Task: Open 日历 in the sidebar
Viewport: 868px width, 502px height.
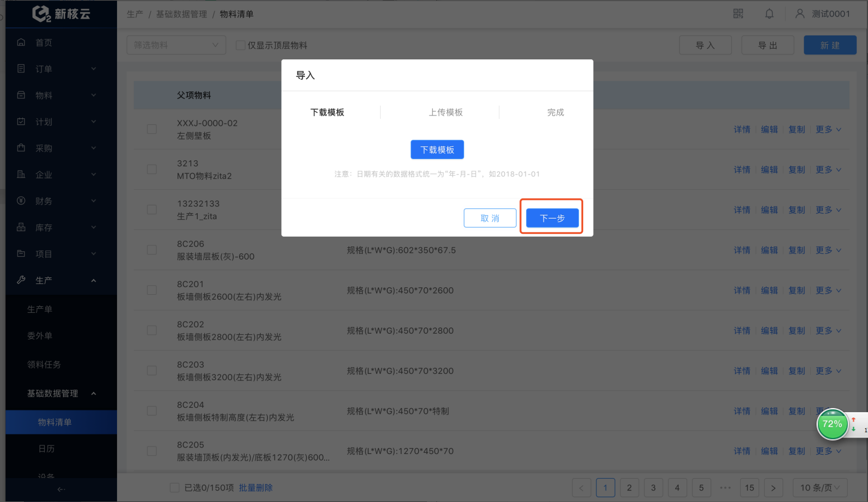Action: [x=46, y=449]
